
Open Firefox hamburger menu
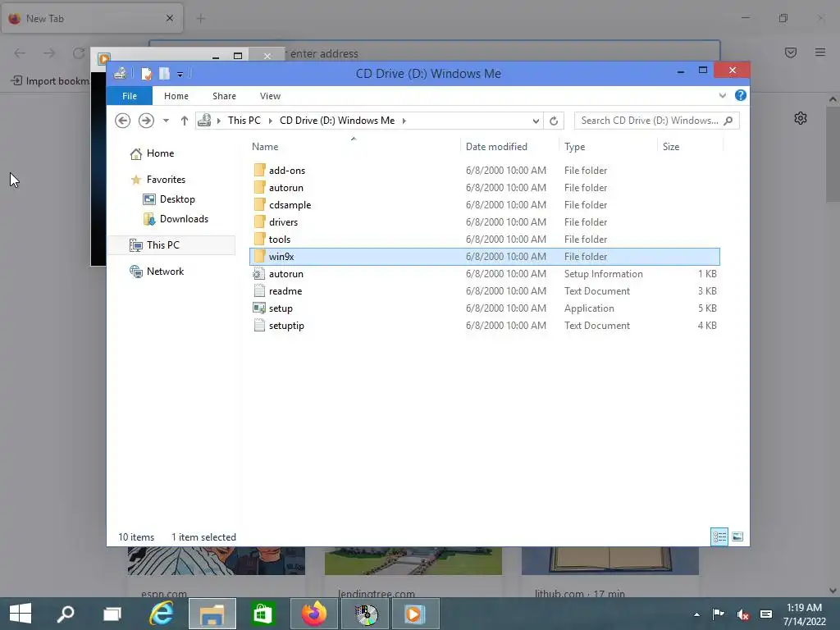[820, 52]
